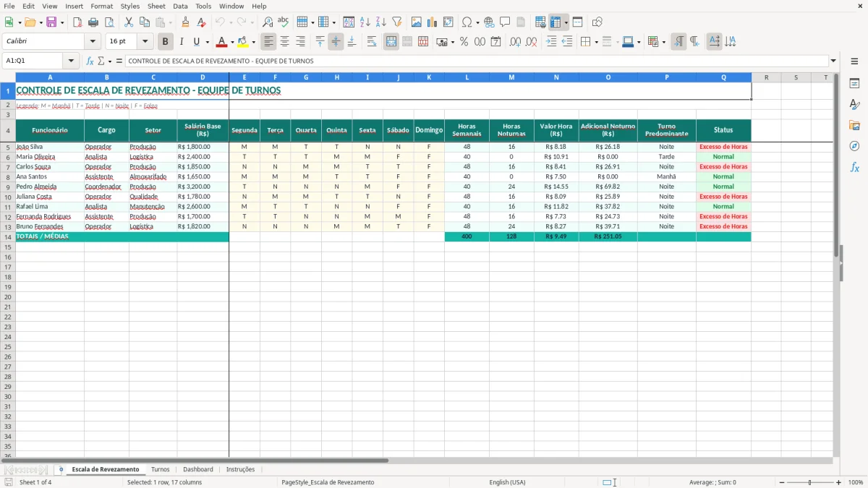Expand the formula bar arrow
Screen dimensions: 868x488
pyautogui.click(x=834, y=61)
